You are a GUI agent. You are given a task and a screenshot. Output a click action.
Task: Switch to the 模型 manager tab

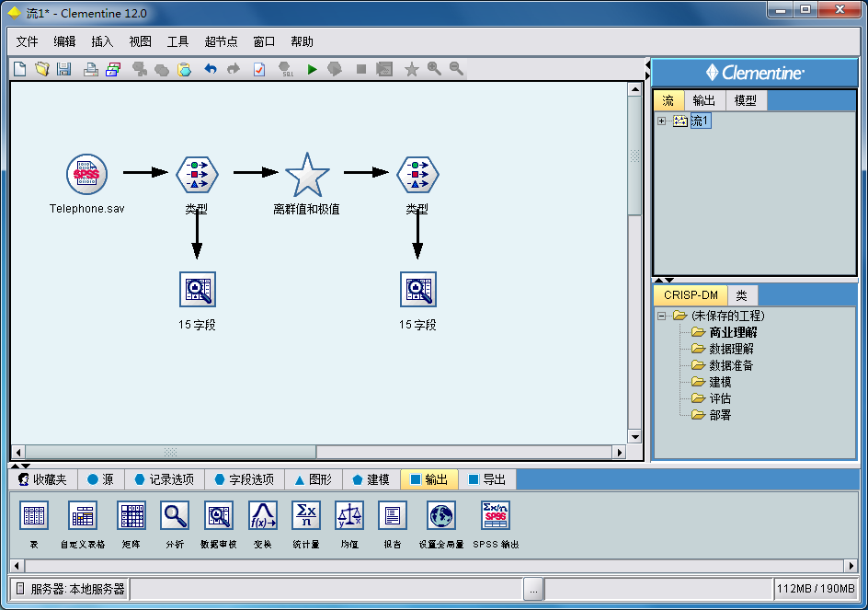pos(745,101)
